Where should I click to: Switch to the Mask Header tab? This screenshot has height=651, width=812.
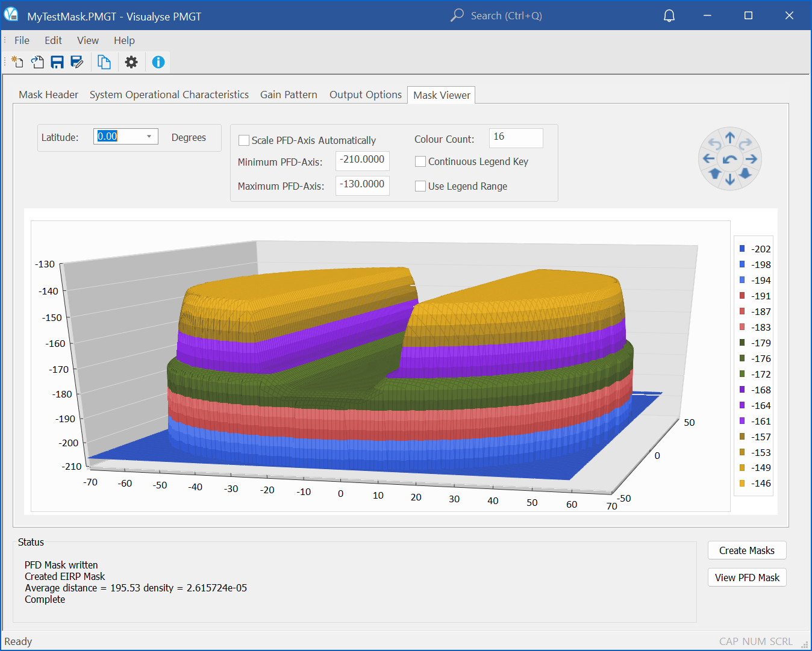(x=48, y=95)
